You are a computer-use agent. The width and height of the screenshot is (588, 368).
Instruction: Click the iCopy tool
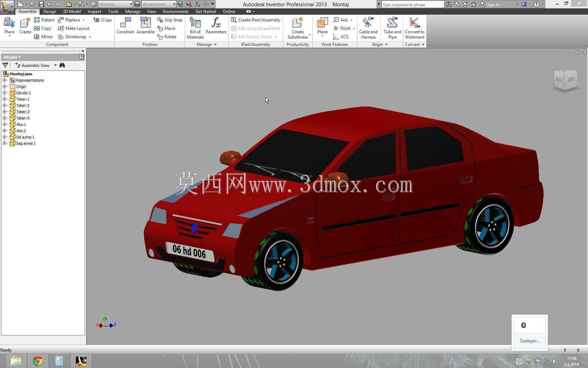coord(103,20)
